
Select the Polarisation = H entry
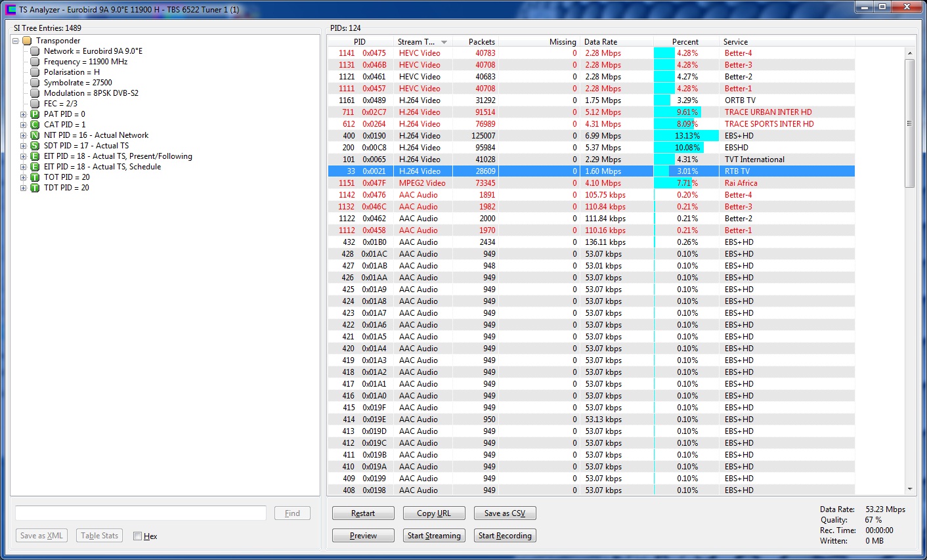[72, 72]
